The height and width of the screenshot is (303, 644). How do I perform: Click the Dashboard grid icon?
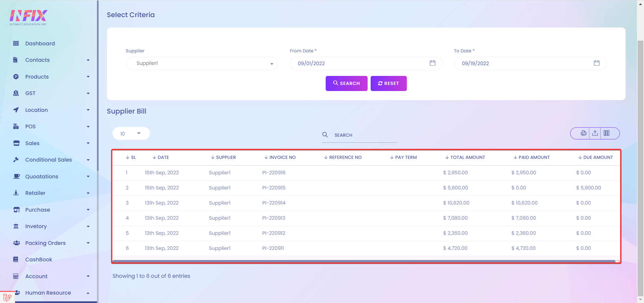[16, 43]
